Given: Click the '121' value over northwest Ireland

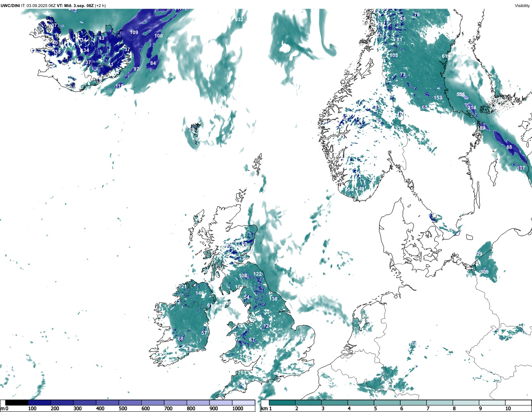Looking at the screenshot, I should [x=183, y=286].
